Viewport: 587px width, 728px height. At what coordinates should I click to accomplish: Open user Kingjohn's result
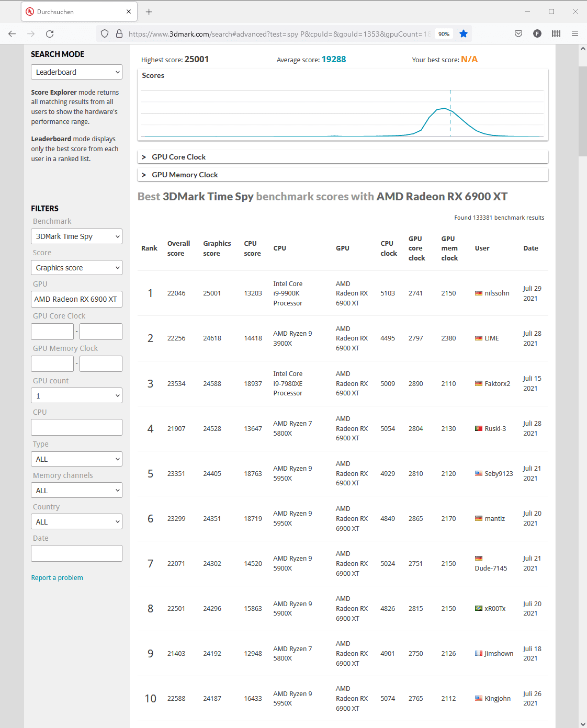coord(498,699)
